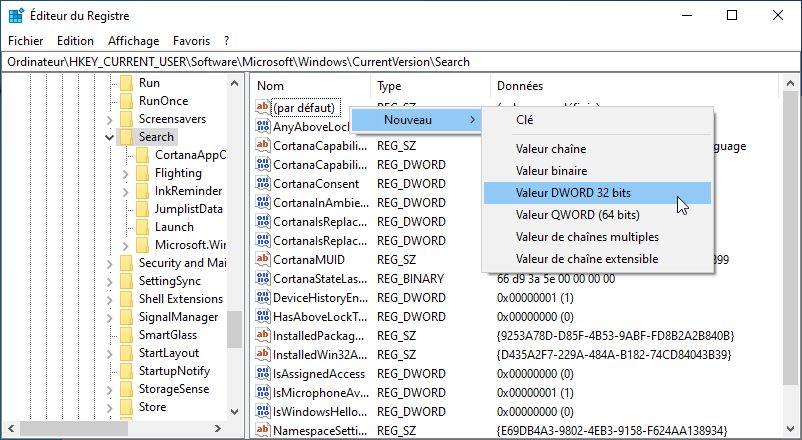Choose Valeur de chaîne extensible
Viewport: 802px width, 440px height.
[x=597, y=259]
